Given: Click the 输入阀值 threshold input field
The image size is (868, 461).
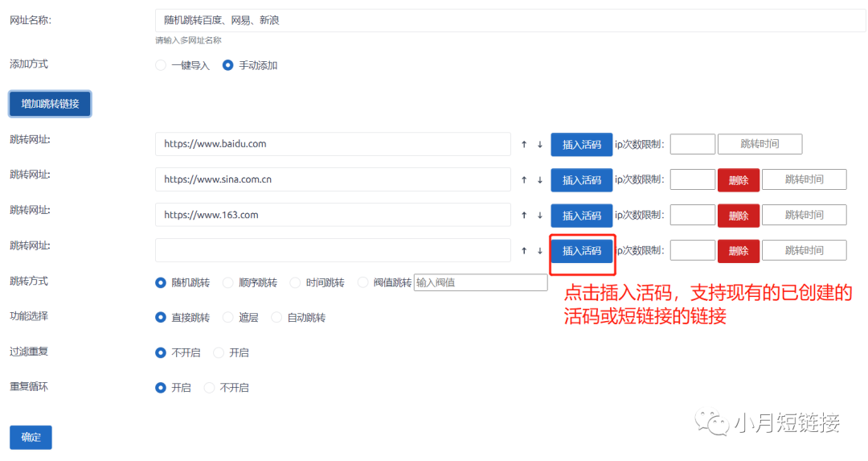Looking at the screenshot, I should pyautogui.click(x=480, y=283).
